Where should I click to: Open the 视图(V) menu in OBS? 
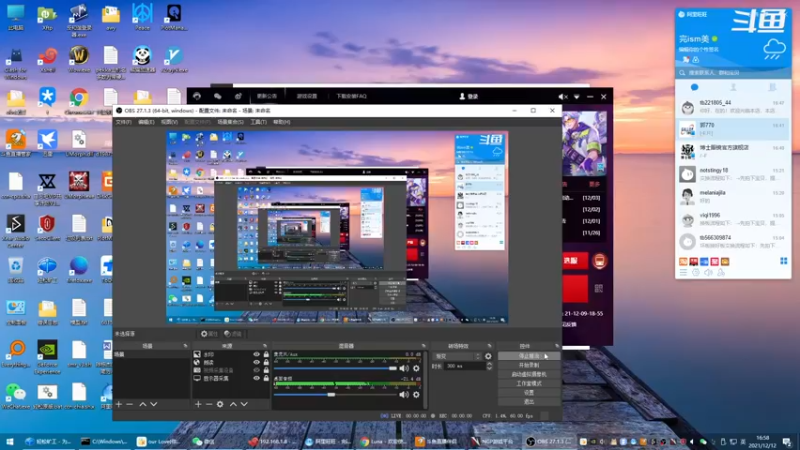pos(169,122)
